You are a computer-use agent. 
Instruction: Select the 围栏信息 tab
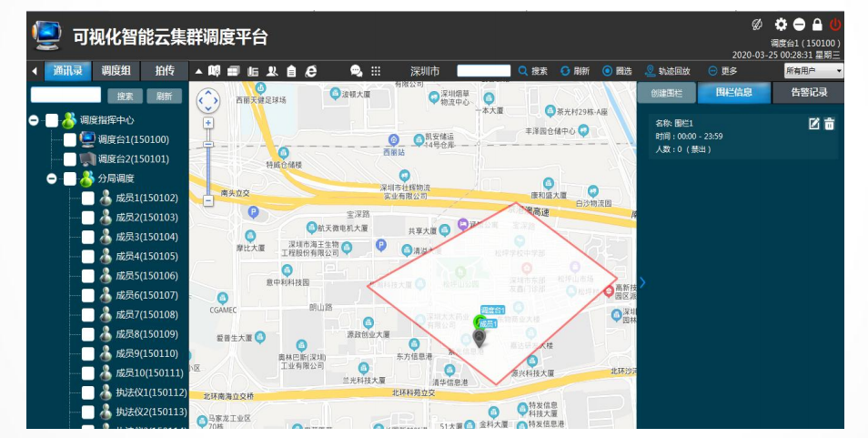pyautogui.click(x=733, y=93)
